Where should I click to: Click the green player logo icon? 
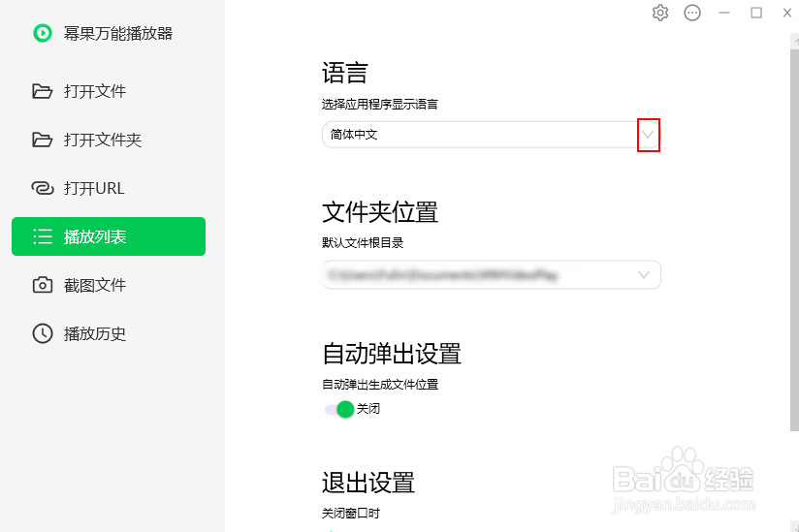[43, 33]
